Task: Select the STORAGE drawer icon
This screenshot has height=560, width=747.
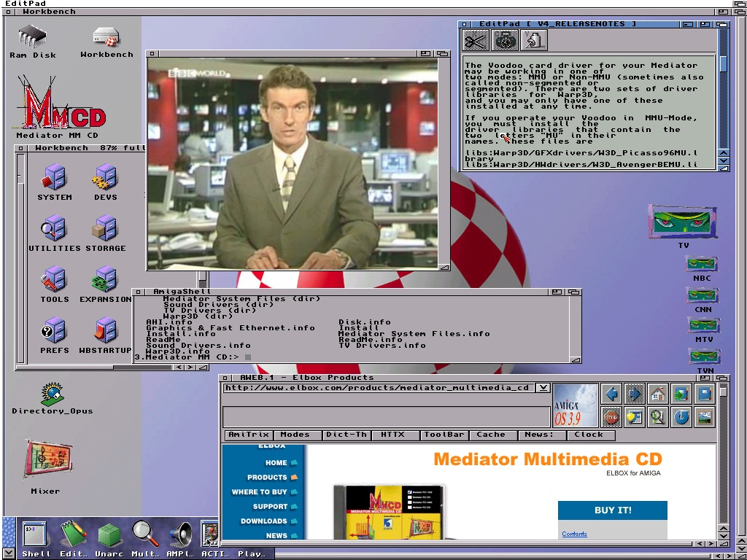Action: click(105, 228)
